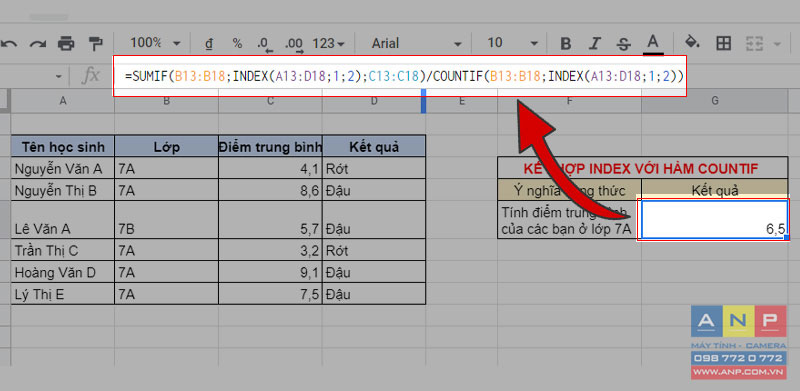This screenshot has height=391, width=800.
Task: Decrease decimal places icon
Action: click(264, 44)
